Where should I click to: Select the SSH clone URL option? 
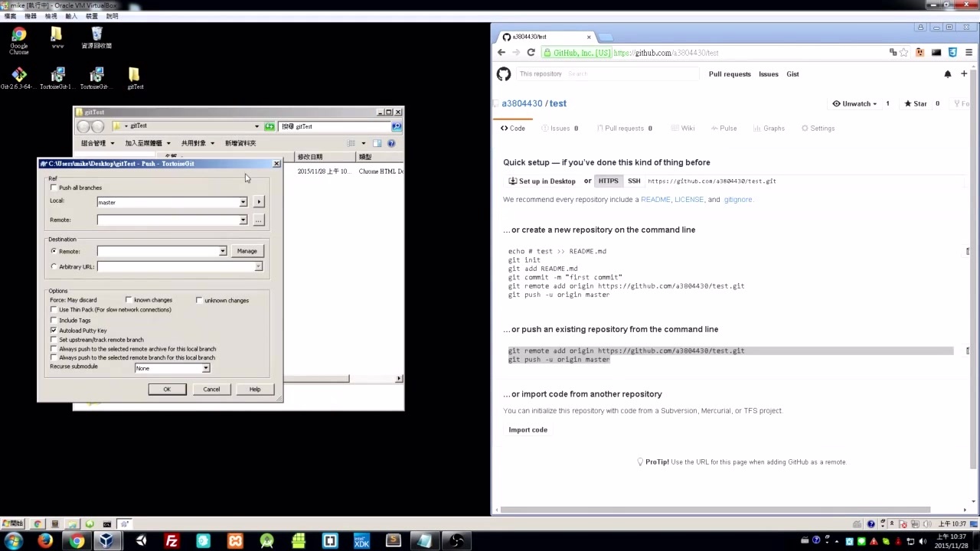point(634,181)
